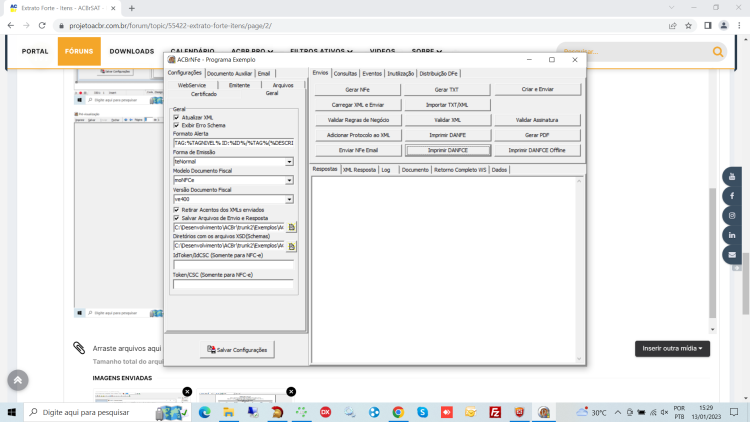Switch to the Inutilização tab
This screenshot has height=422, width=750.
(x=400, y=74)
